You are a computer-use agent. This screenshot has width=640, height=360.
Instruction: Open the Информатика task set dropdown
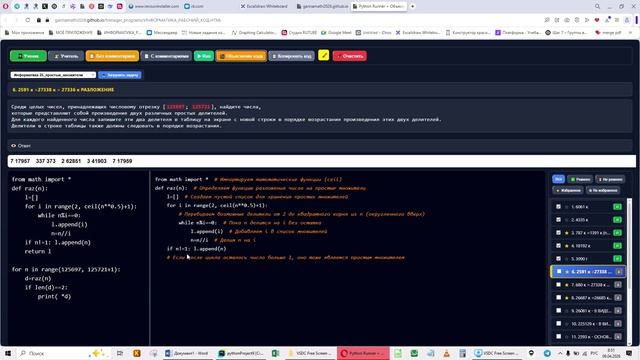click(53, 75)
